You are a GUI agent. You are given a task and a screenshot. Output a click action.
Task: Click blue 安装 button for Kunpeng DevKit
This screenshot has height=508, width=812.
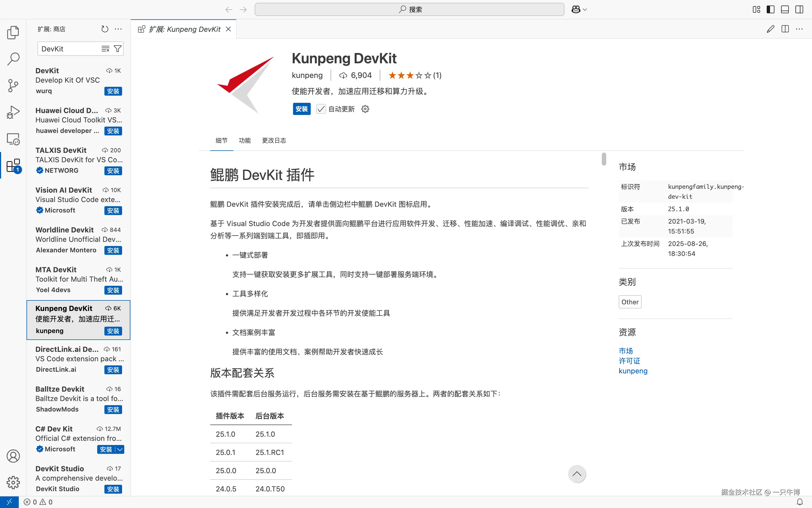click(x=301, y=109)
